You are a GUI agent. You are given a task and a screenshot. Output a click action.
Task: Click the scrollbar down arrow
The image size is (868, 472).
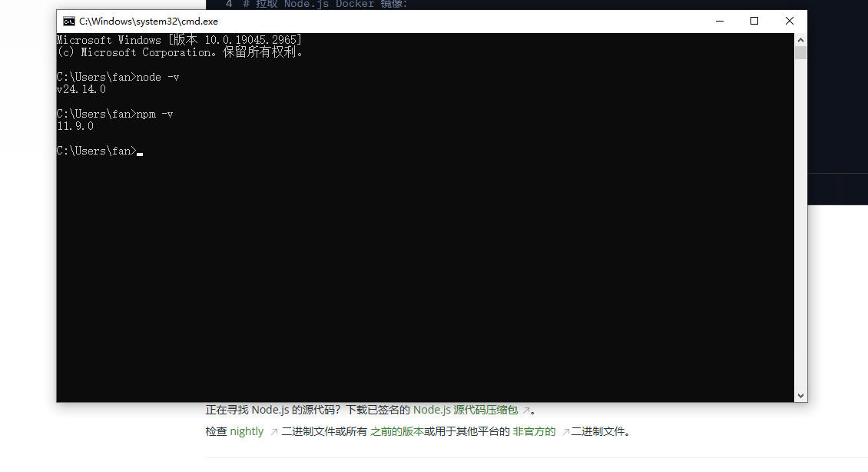801,394
